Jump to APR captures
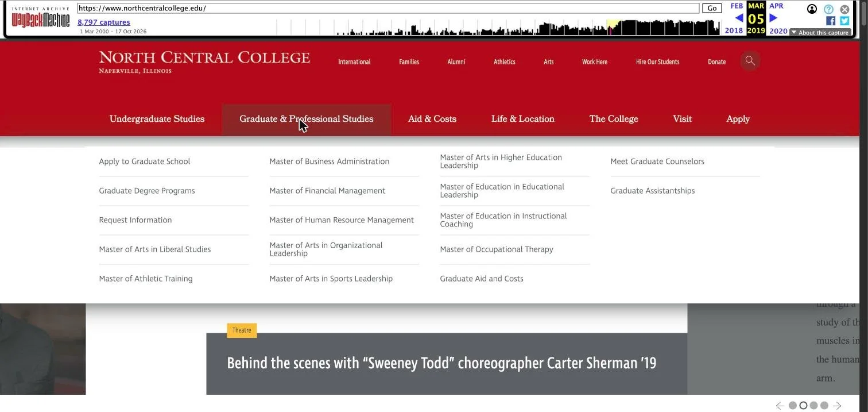Screen dimensions: 868x412 [776, 6]
